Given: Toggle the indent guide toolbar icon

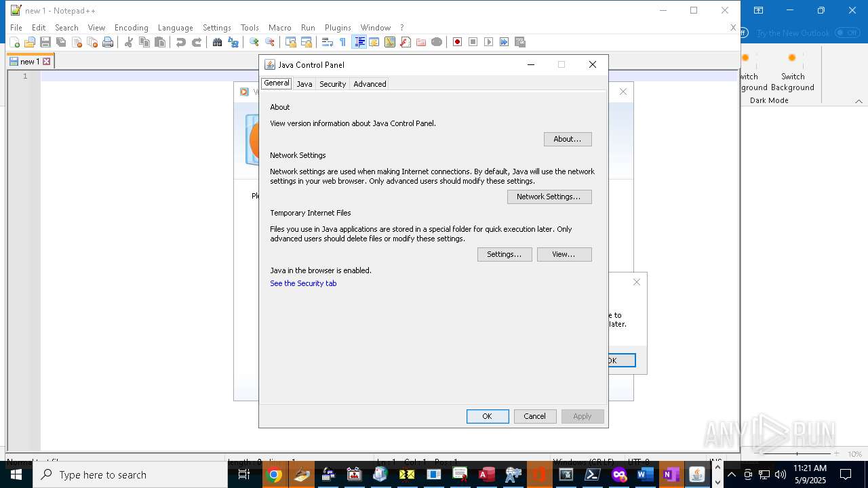Looking at the screenshot, I should 359,42.
